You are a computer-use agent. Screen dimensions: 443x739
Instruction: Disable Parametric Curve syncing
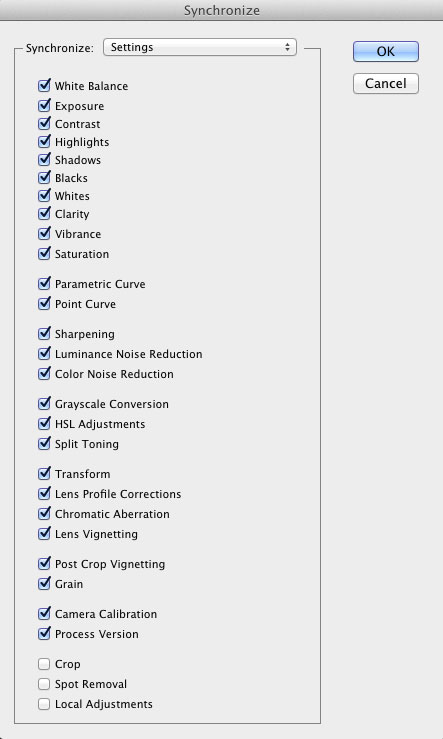tap(44, 284)
